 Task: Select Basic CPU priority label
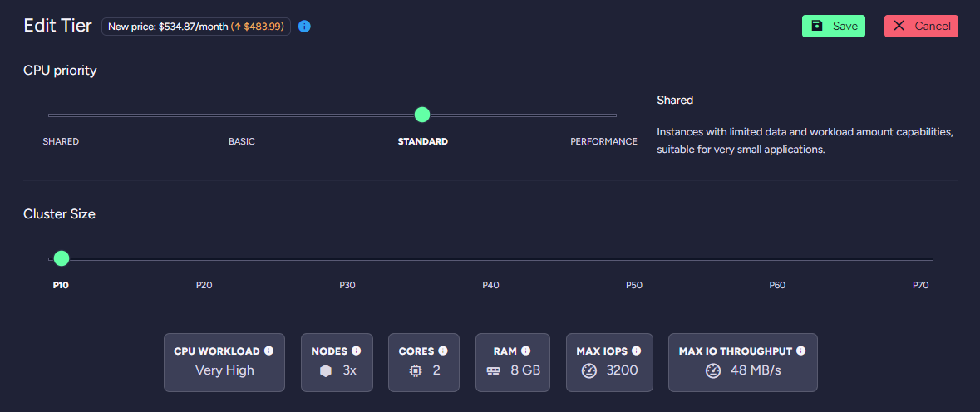point(242,141)
